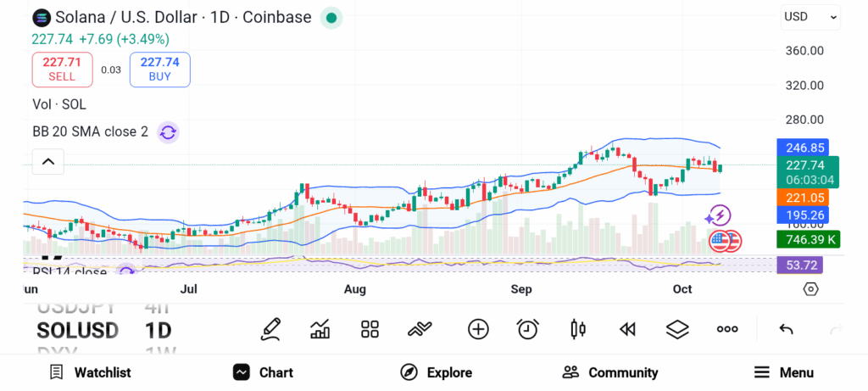This screenshot has width=868, height=391.
Task: Toggle the Bollinger Bands purple refresh icon
Action: [x=168, y=132]
